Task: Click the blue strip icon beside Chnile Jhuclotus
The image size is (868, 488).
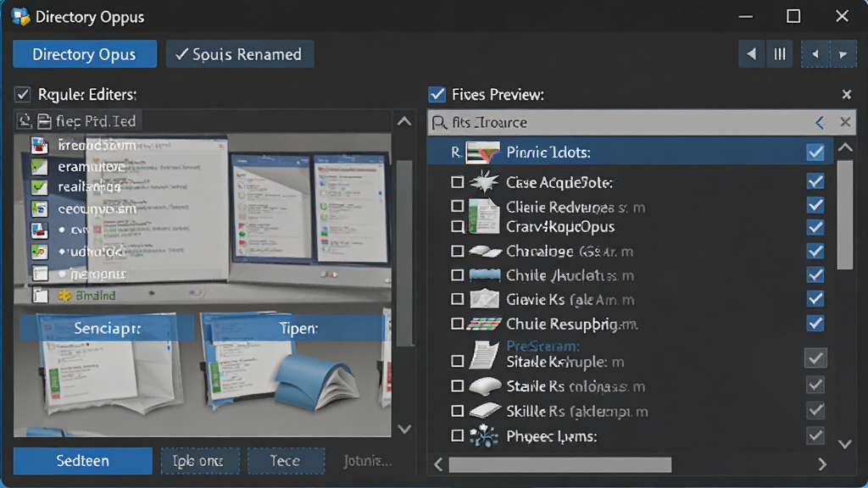Action: click(x=485, y=275)
